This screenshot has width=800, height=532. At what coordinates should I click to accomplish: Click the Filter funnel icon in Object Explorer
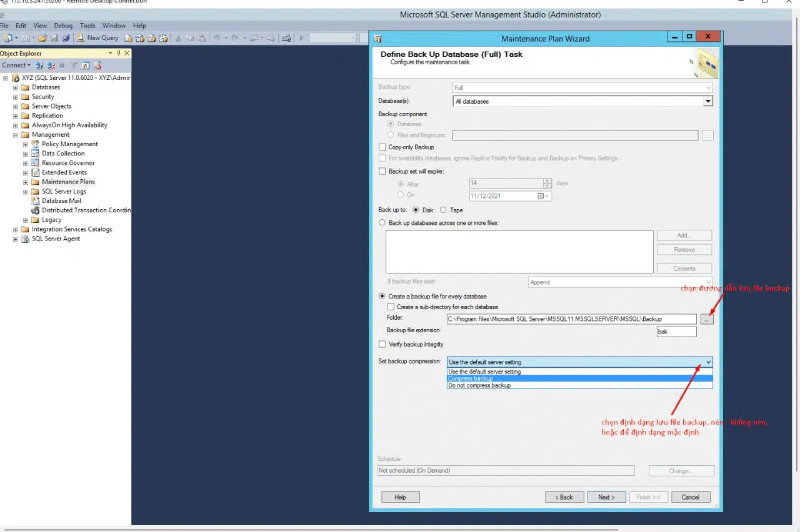(x=74, y=66)
